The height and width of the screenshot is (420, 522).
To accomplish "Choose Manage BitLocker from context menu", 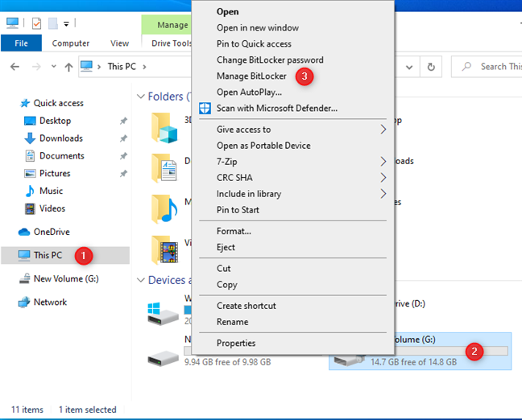I will (251, 76).
